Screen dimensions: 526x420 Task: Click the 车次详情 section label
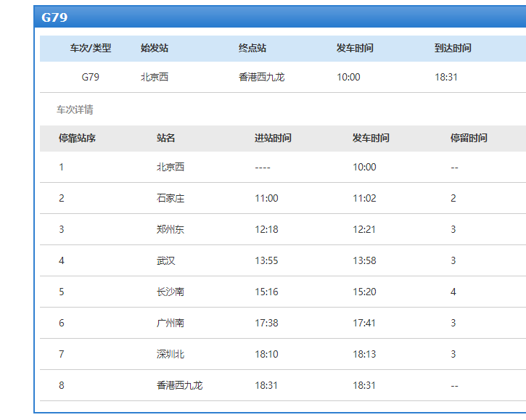point(75,110)
